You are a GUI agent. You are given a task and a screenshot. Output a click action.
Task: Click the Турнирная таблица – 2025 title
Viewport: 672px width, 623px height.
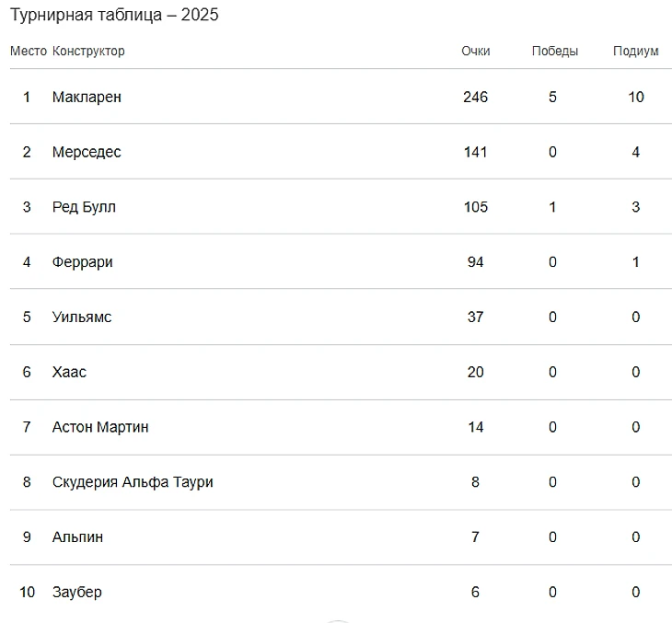[x=114, y=16]
